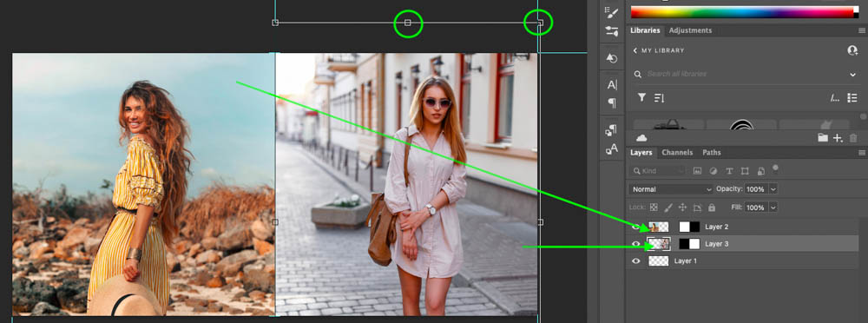Click the invite people library button
The image size is (868, 323).
pos(852,50)
